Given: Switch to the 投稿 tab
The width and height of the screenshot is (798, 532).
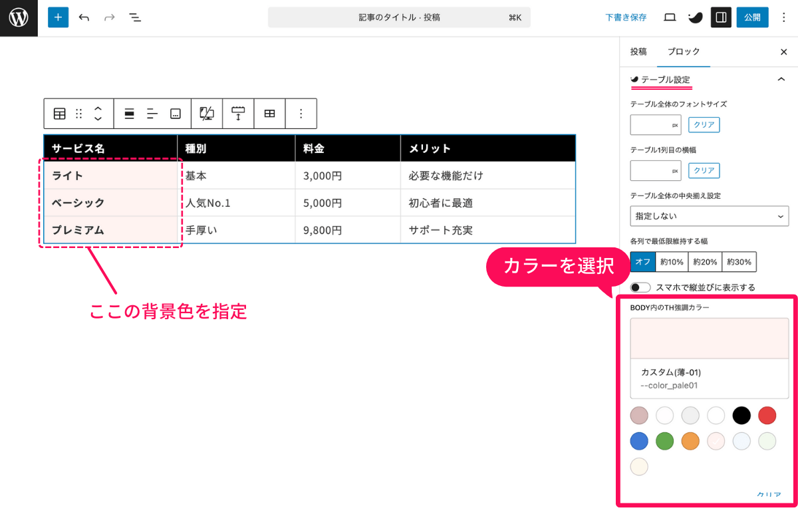Looking at the screenshot, I should (638, 51).
